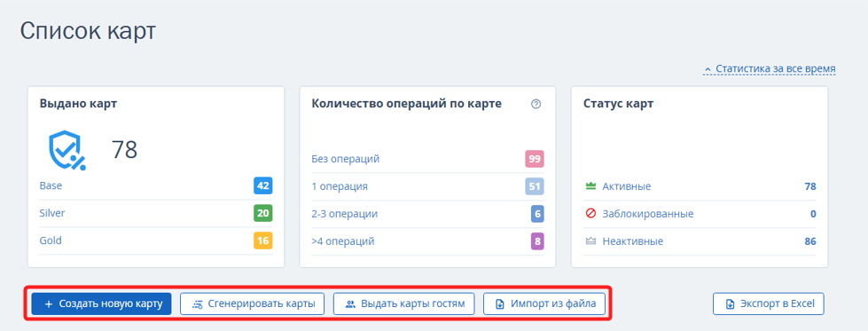868x331 pixels.
Task: Open the Base cards link
Action: tap(51, 185)
